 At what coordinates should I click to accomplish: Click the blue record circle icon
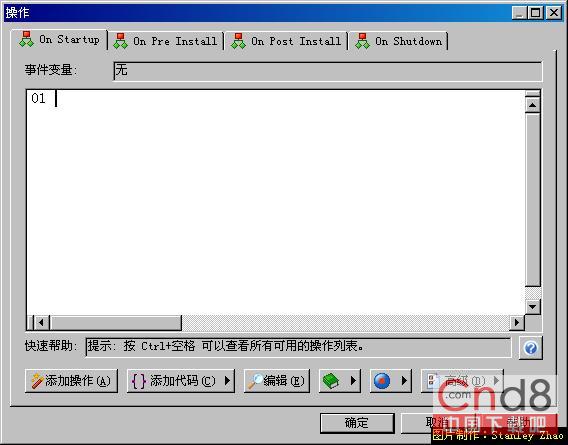click(382, 381)
